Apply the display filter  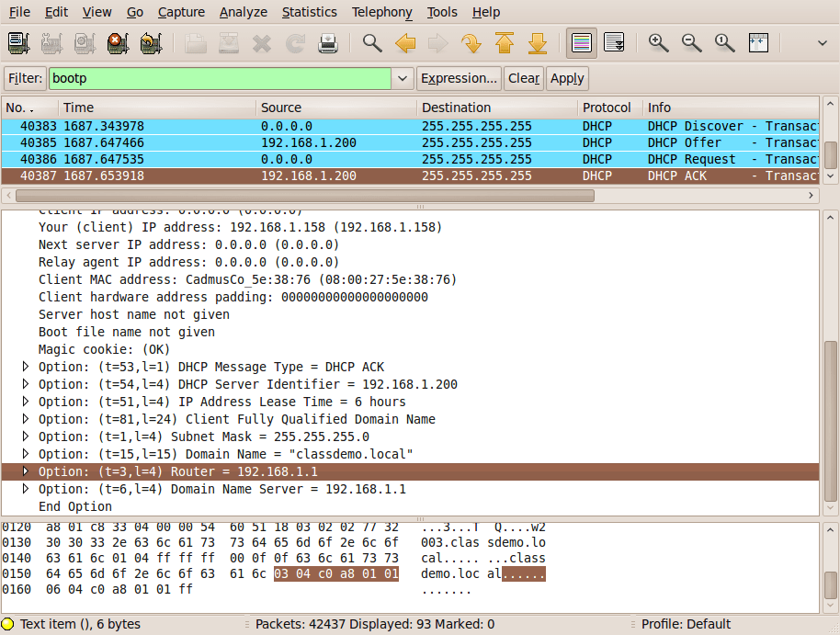(x=567, y=78)
